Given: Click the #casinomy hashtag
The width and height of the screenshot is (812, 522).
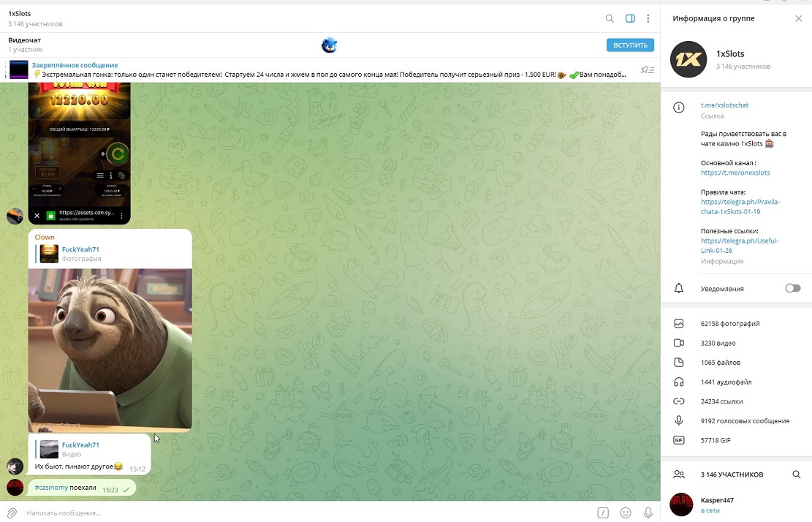Looking at the screenshot, I should click(x=51, y=488).
